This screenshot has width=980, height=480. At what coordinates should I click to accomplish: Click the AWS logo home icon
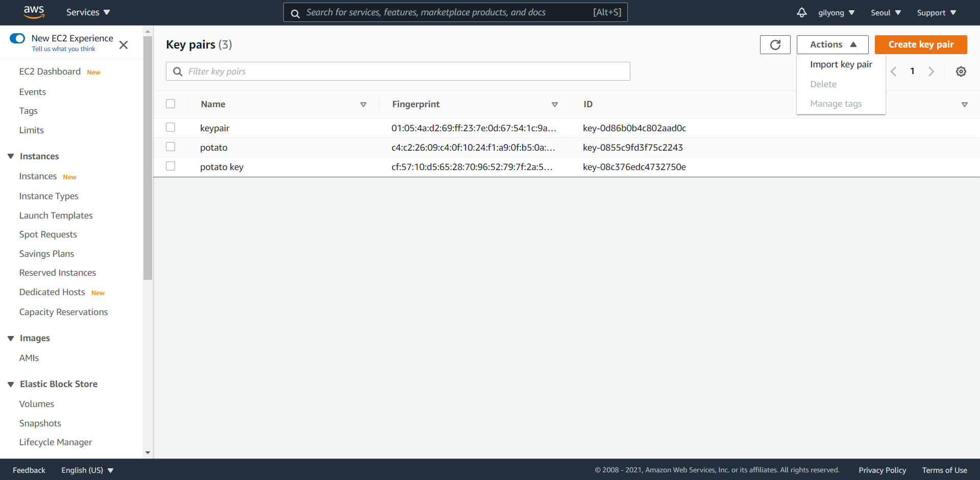34,12
